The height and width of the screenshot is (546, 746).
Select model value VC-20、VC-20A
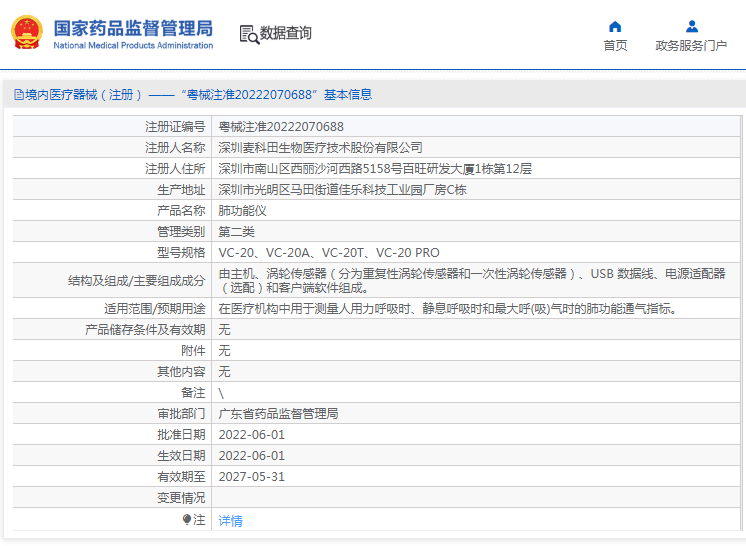329,253
